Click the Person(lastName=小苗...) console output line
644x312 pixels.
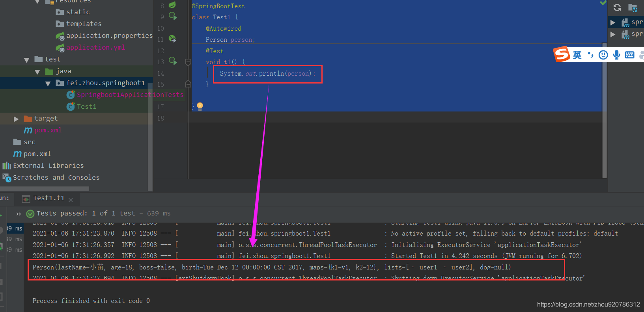click(x=272, y=267)
